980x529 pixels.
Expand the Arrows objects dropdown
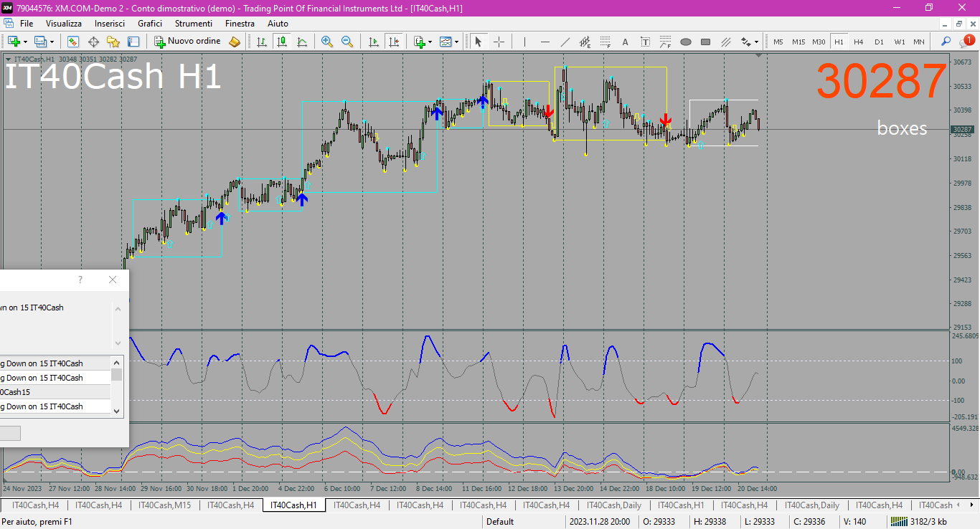coord(757,42)
